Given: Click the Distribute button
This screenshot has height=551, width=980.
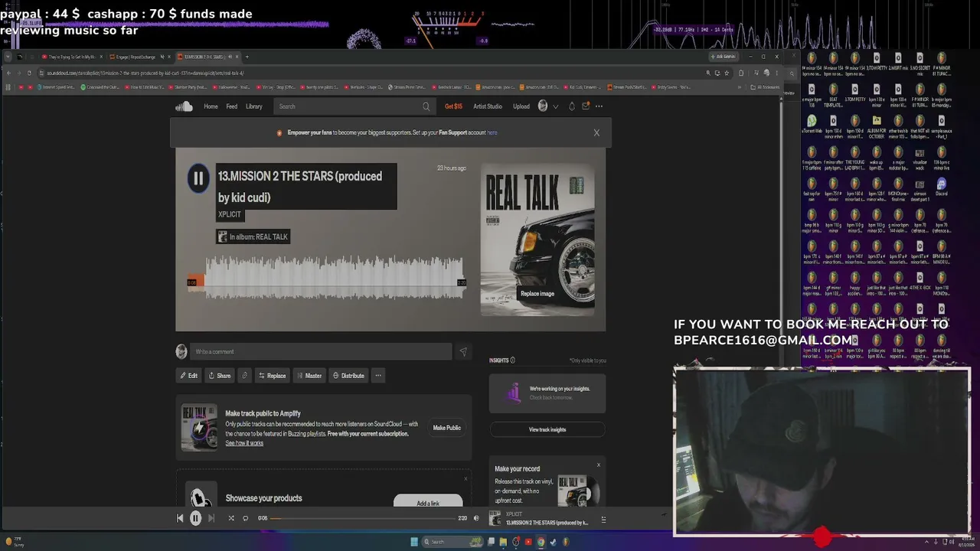Looking at the screenshot, I should point(348,376).
